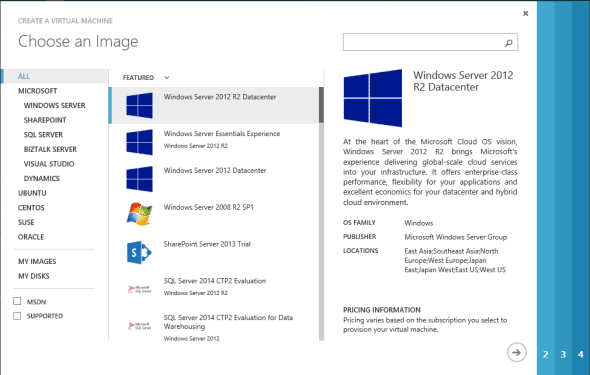Image resolution: width=590 pixels, height=375 pixels.
Task: Click the SQL Server Data Warehousing icon
Action: (140, 326)
